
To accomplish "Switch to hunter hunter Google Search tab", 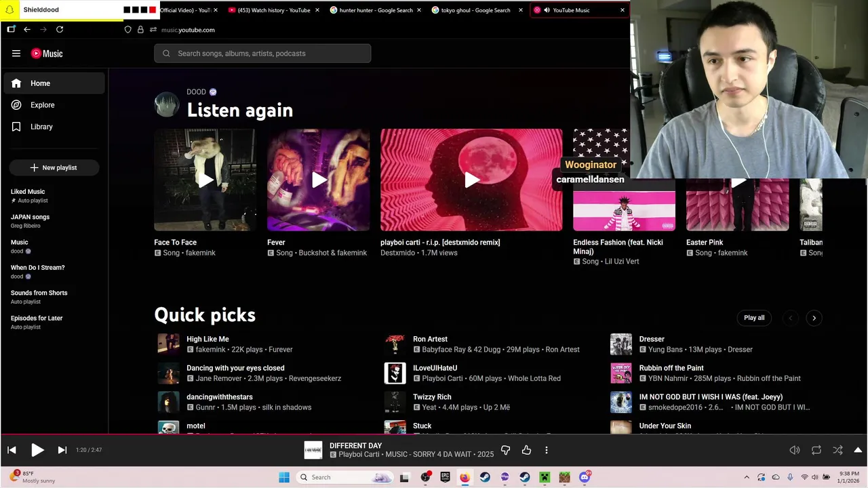I will click(376, 10).
